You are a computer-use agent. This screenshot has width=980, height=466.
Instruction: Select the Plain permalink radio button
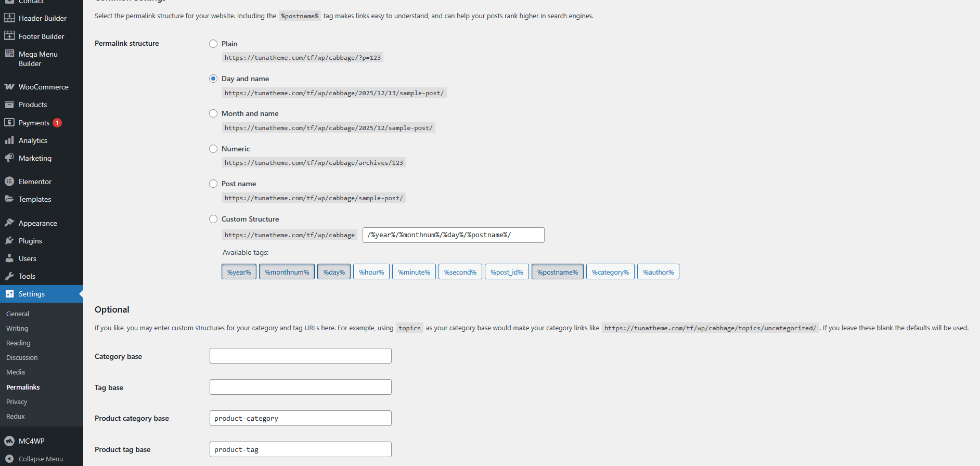[213, 44]
